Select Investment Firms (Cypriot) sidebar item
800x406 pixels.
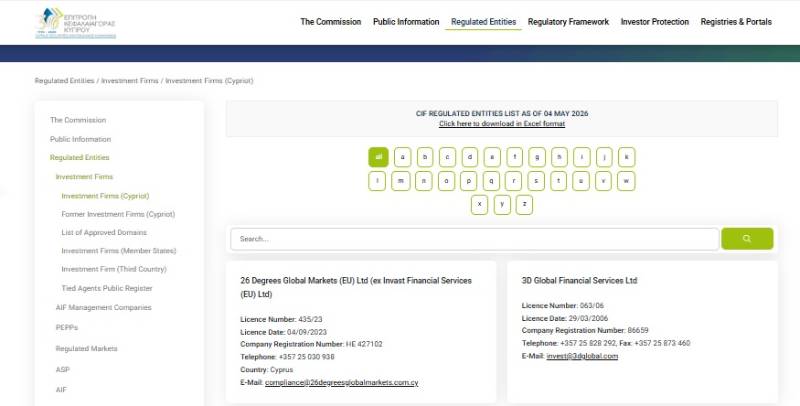pos(105,196)
